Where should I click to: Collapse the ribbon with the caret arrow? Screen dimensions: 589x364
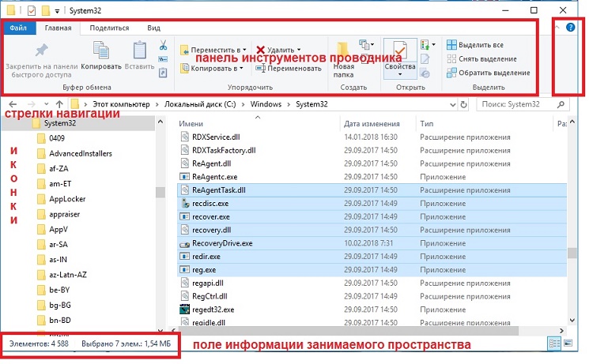557,27
